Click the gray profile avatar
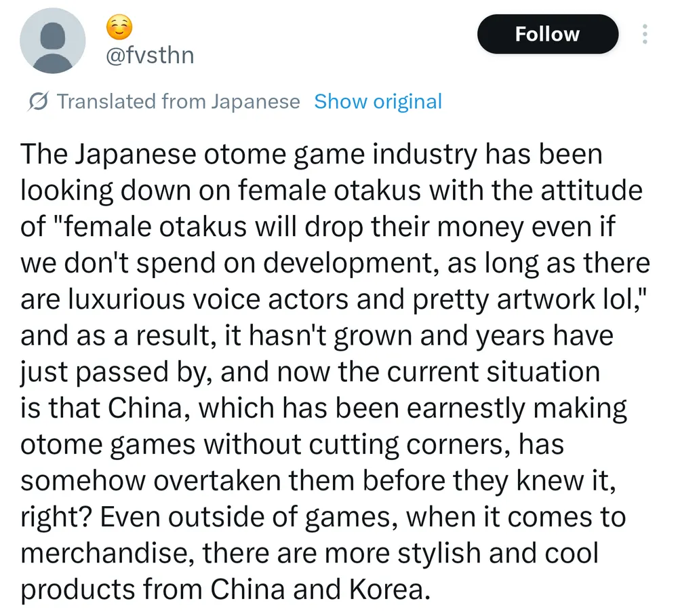This screenshot has height=616, width=678. [x=53, y=41]
